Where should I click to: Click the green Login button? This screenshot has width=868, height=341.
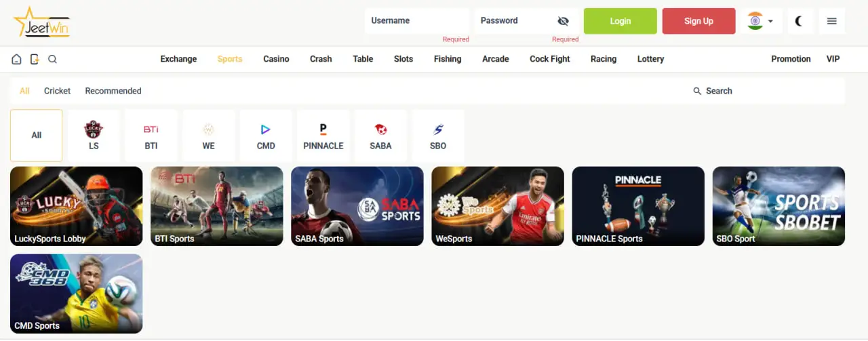pyautogui.click(x=620, y=21)
